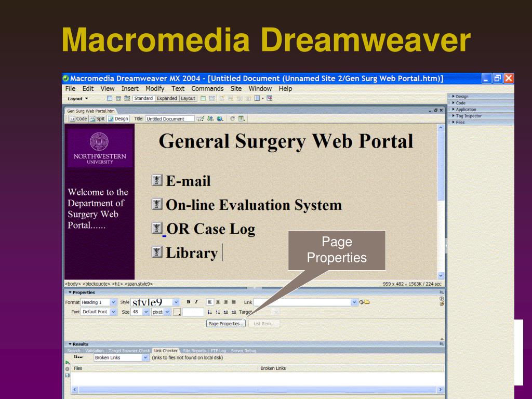The image size is (532, 399).
Task: Click the Title input field
Action: [170, 119]
